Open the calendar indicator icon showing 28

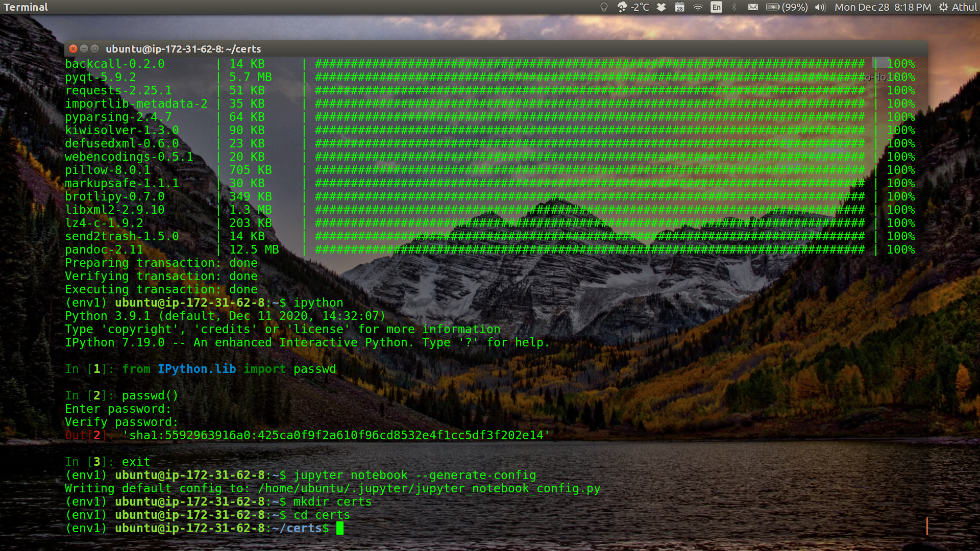point(679,7)
